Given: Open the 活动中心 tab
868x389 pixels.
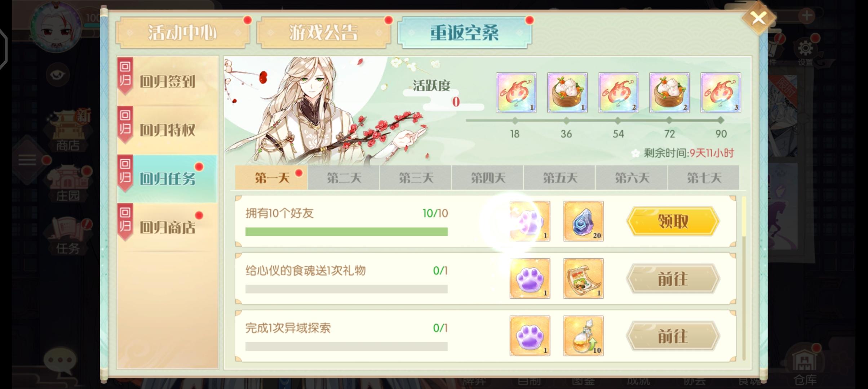Looking at the screenshot, I should tap(182, 32).
